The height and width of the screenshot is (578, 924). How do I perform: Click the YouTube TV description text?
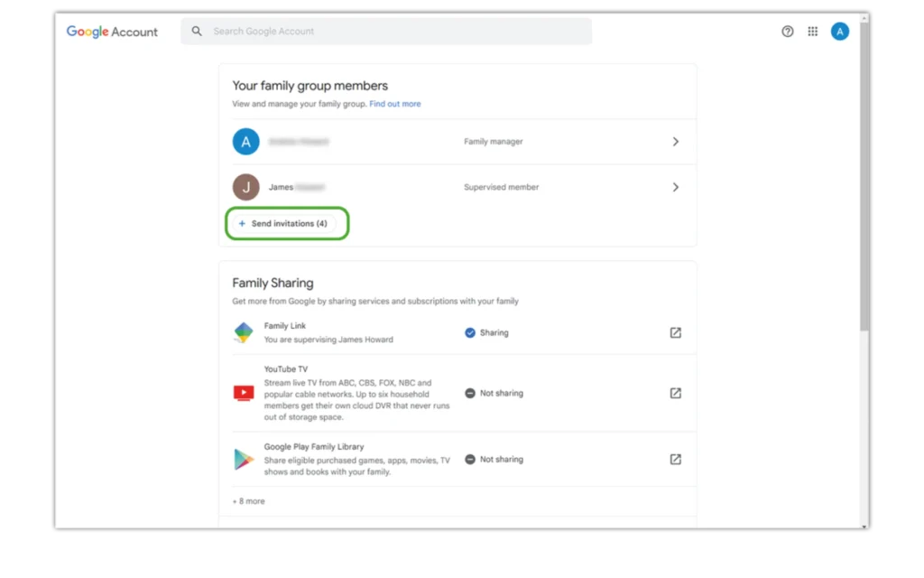coord(356,400)
